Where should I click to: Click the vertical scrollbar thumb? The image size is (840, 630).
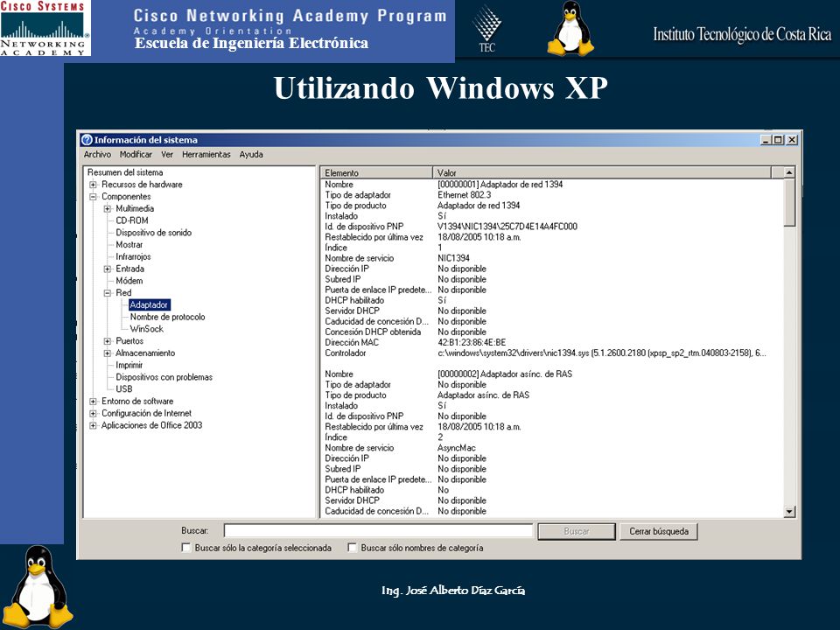click(789, 202)
